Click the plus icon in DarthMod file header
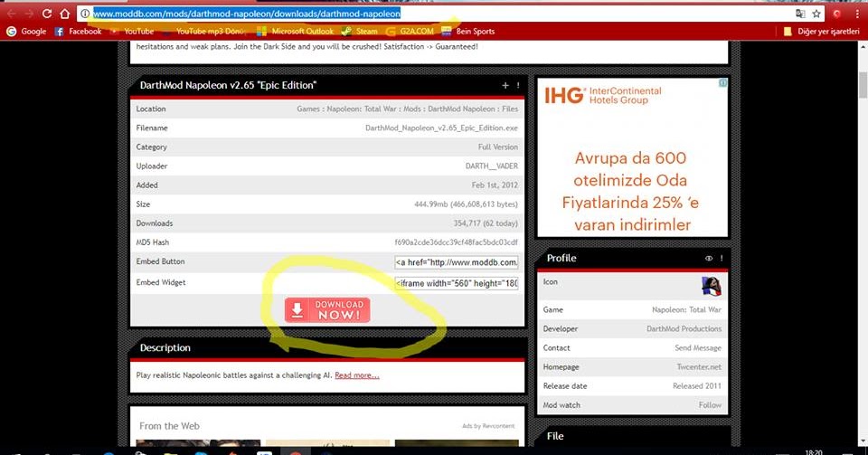Image resolution: width=868 pixels, height=455 pixels. (x=505, y=85)
